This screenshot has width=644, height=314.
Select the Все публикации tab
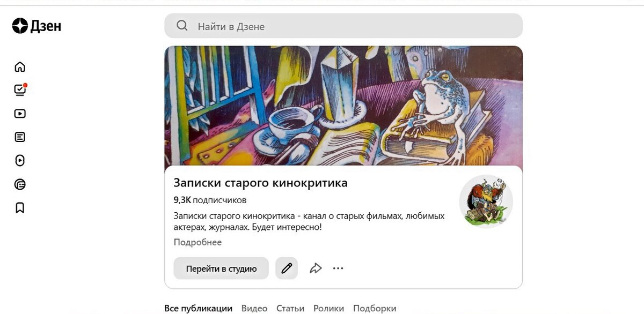[x=198, y=308]
